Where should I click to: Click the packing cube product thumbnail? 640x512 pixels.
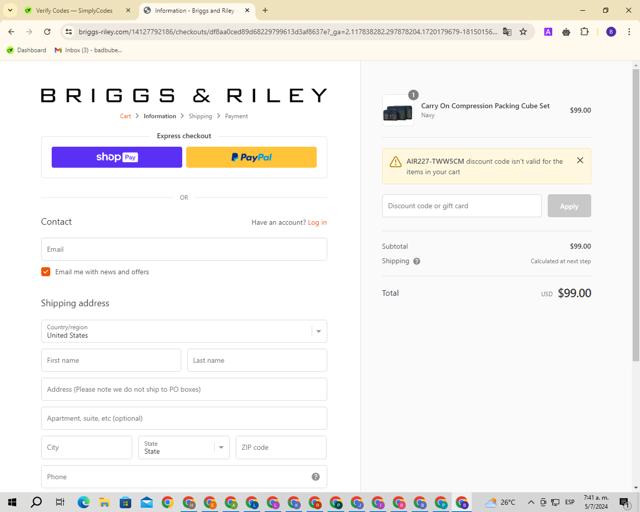[398, 111]
